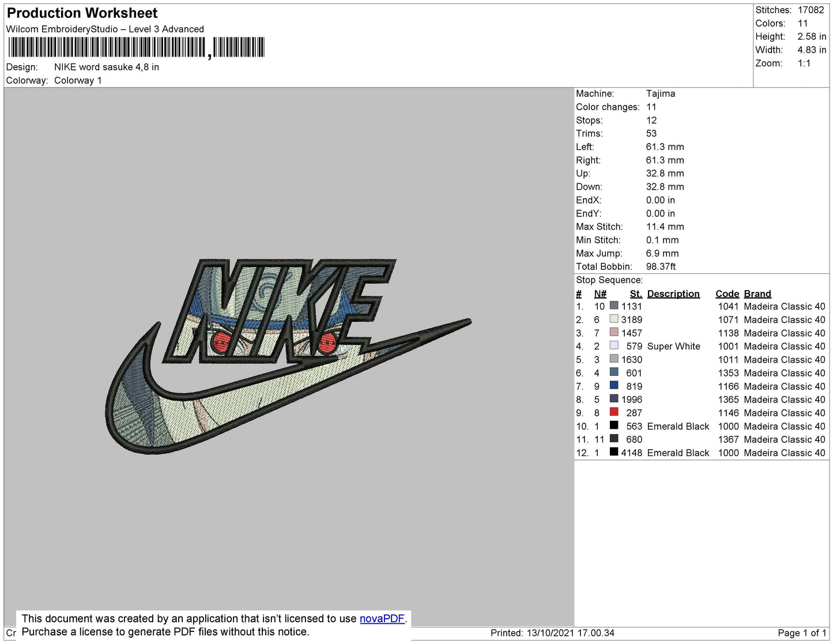Click the Trims value 53
The height and width of the screenshot is (644, 833).
[651, 133]
